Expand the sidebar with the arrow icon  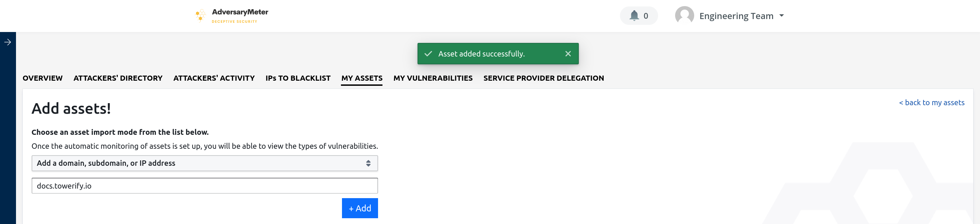(7, 42)
